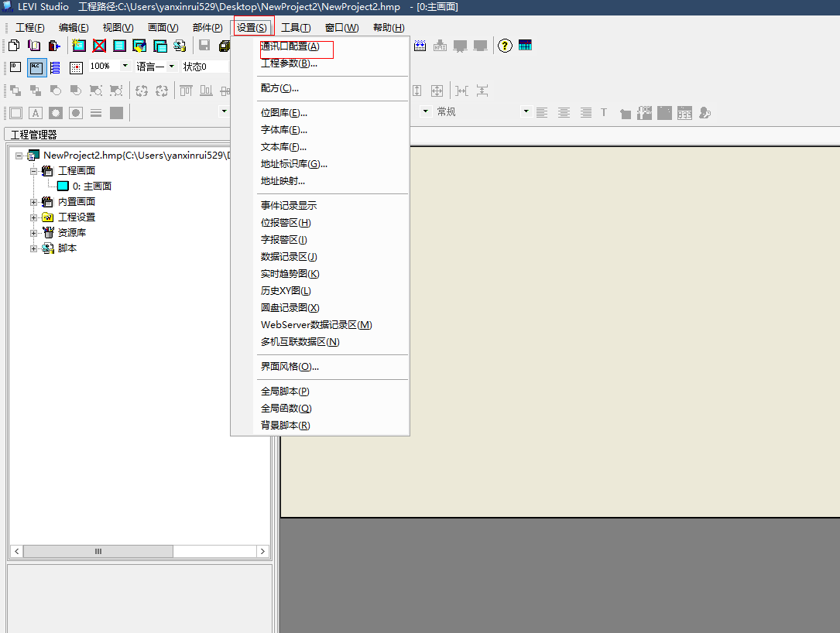The width and height of the screenshot is (840, 633).
Task: Click the Bring to Front layer icon
Action: (x=15, y=91)
